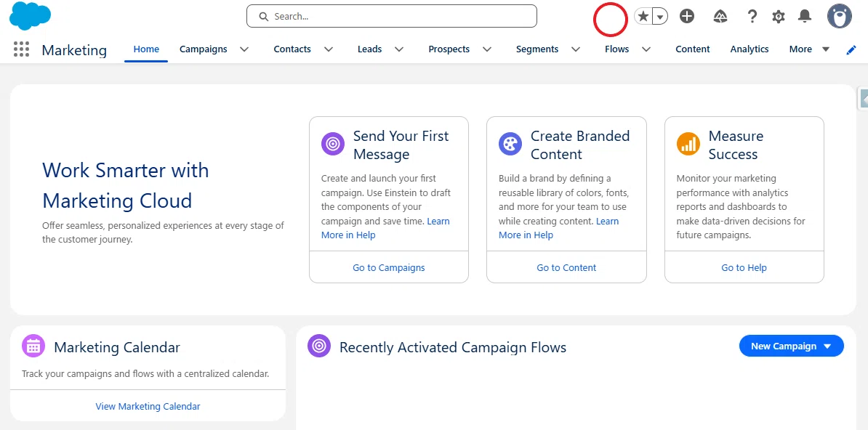The width and height of the screenshot is (868, 430).
Task: Switch to the Home tab
Action: [x=146, y=49]
